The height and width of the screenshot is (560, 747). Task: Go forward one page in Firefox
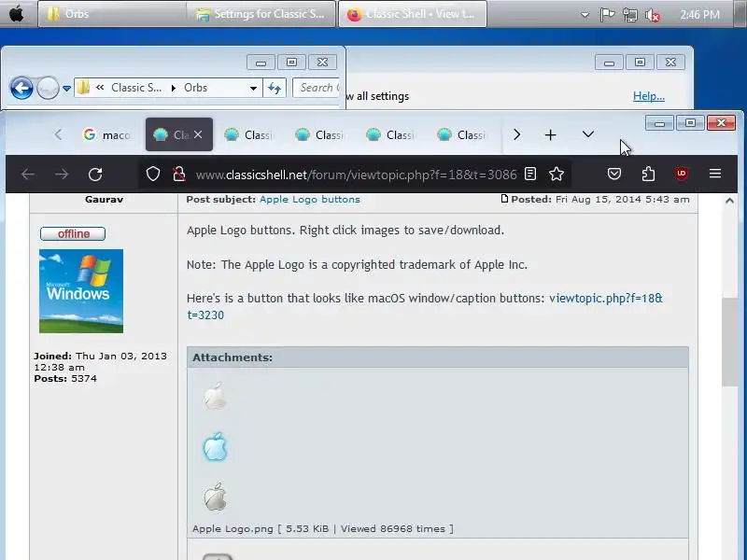click(x=62, y=175)
